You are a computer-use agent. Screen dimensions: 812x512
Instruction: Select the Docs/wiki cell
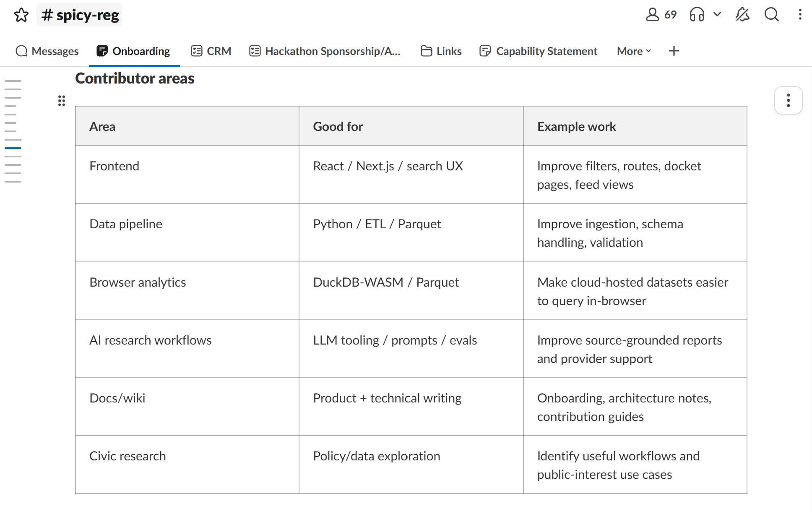pyautogui.click(x=187, y=407)
